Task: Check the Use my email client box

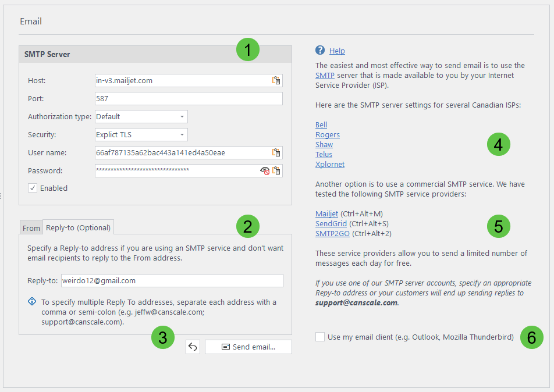Action: pos(320,337)
